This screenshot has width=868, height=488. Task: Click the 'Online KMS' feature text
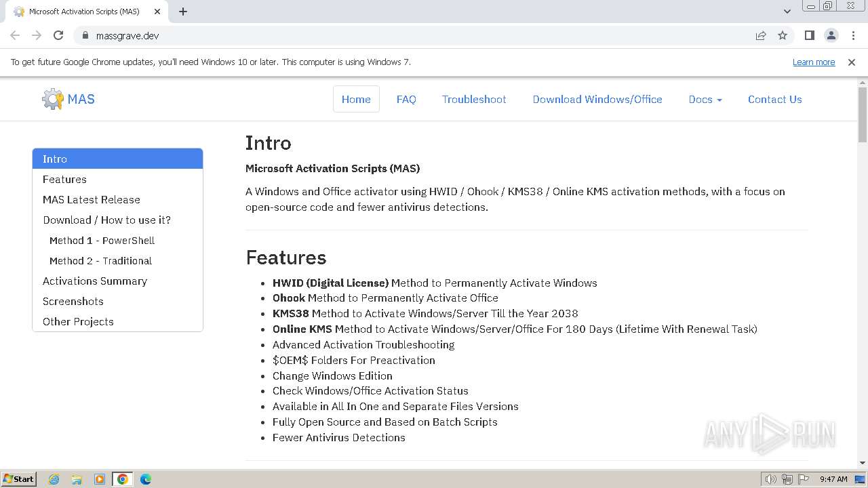click(x=302, y=329)
